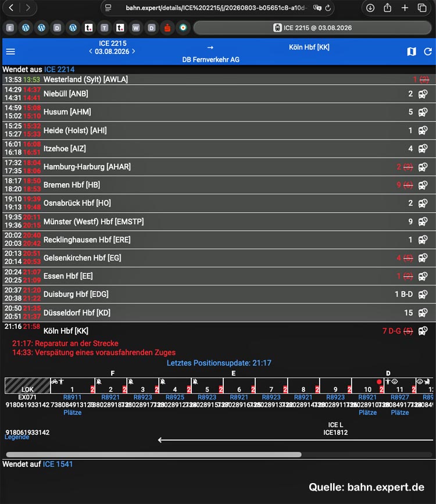Select the Köln Hbf [KK] stop in the list
This screenshot has height=504, width=436.
66,331
